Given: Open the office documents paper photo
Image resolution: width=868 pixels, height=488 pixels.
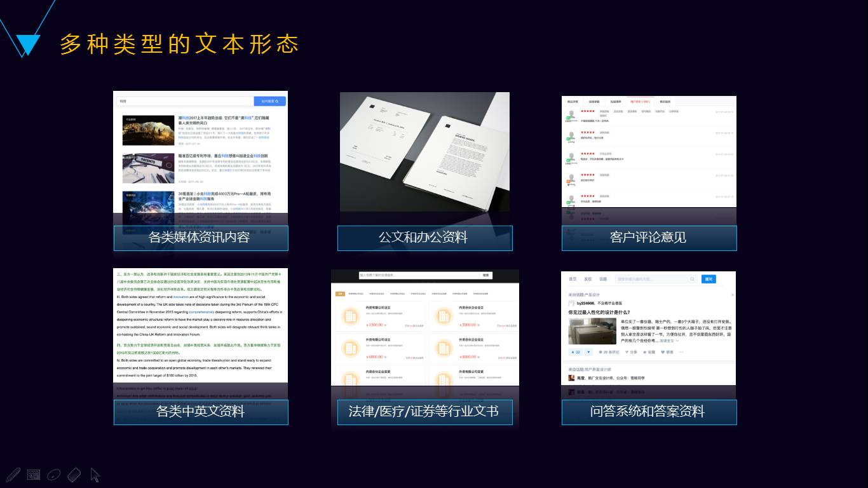Looking at the screenshot, I should [424, 152].
